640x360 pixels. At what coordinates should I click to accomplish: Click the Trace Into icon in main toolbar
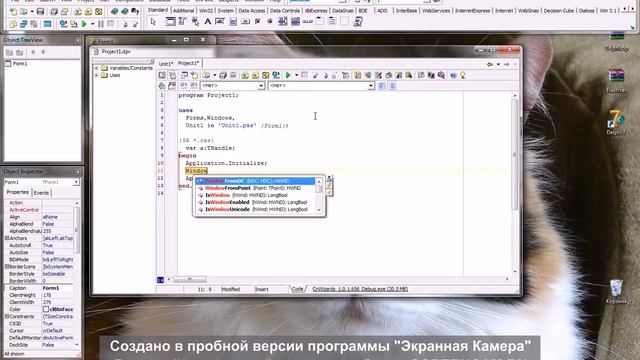pyautogui.click(x=125, y=24)
